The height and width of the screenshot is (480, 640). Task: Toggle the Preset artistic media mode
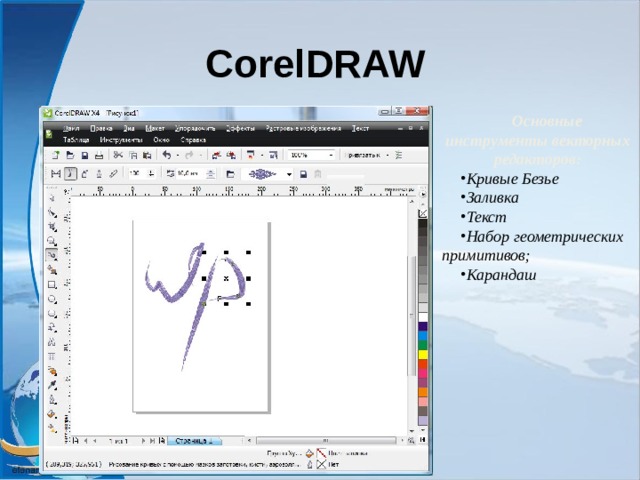click(56, 174)
